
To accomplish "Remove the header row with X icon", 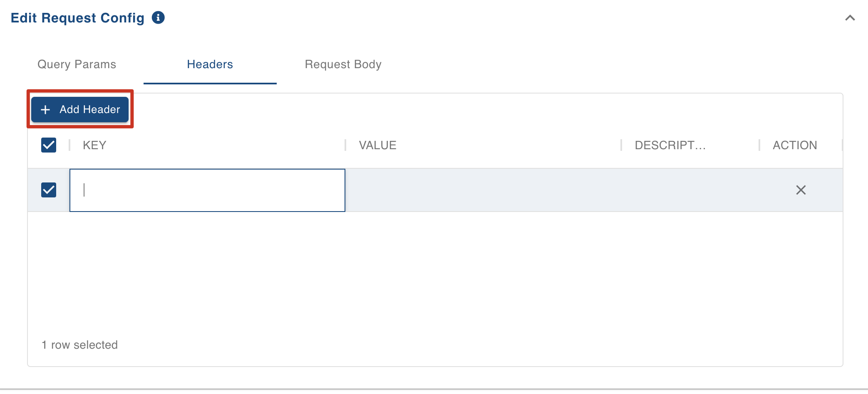I will [801, 190].
